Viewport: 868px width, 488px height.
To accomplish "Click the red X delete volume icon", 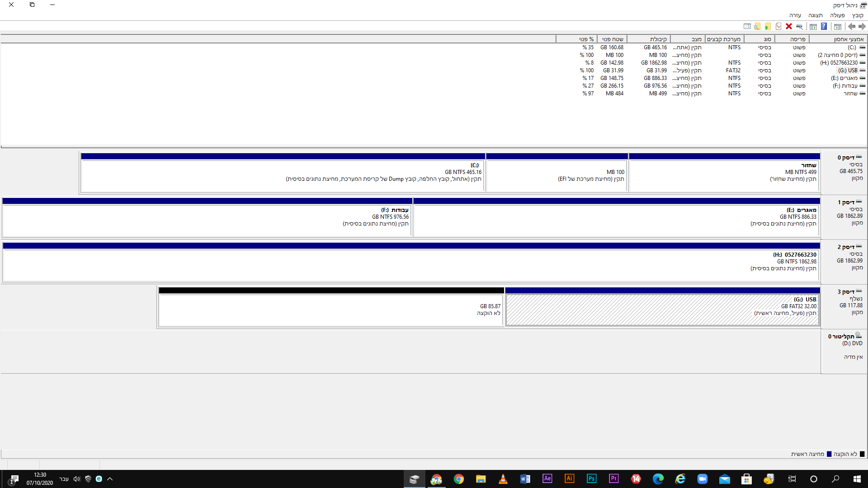I will (789, 26).
